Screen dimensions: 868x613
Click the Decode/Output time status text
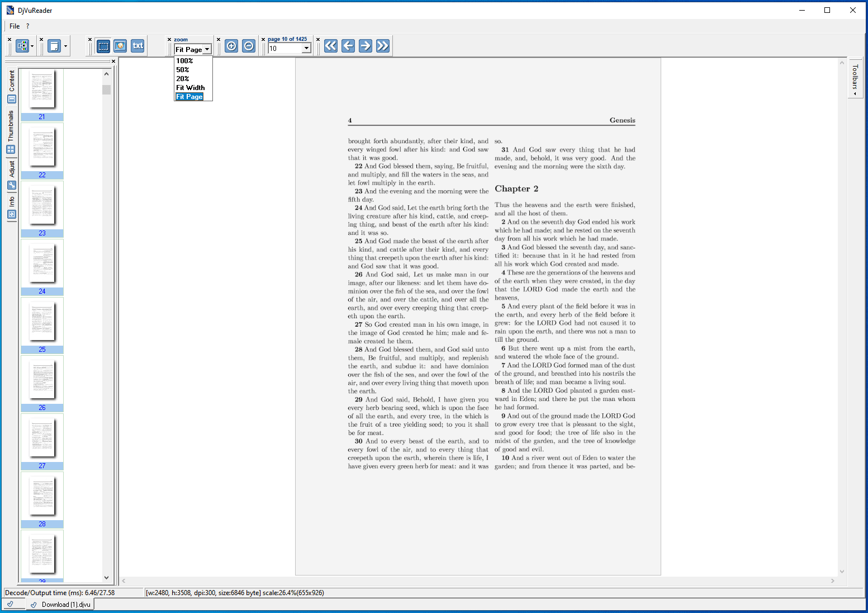(x=60, y=593)
